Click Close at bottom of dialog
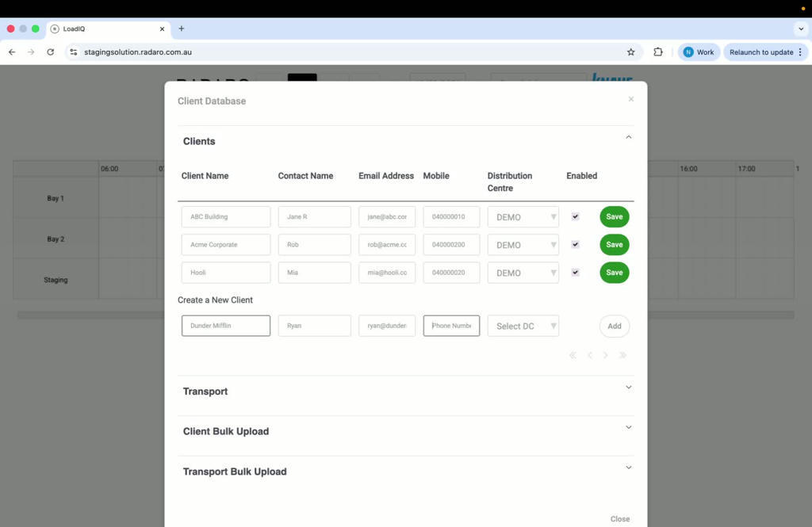Viewport: 812px width, 527px height. (x=620, y=519)
